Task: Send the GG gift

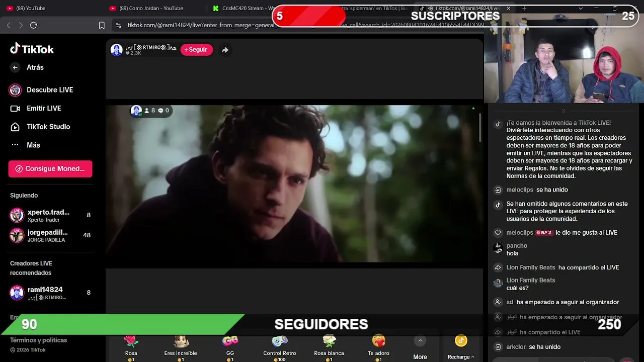Action: point(230,347)
